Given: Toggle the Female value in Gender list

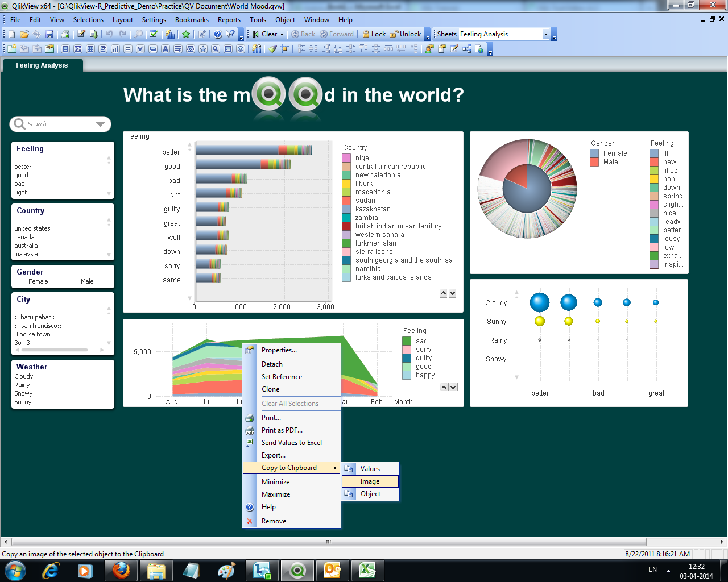Looking at the screenshot, I should (x=38, y=281).
